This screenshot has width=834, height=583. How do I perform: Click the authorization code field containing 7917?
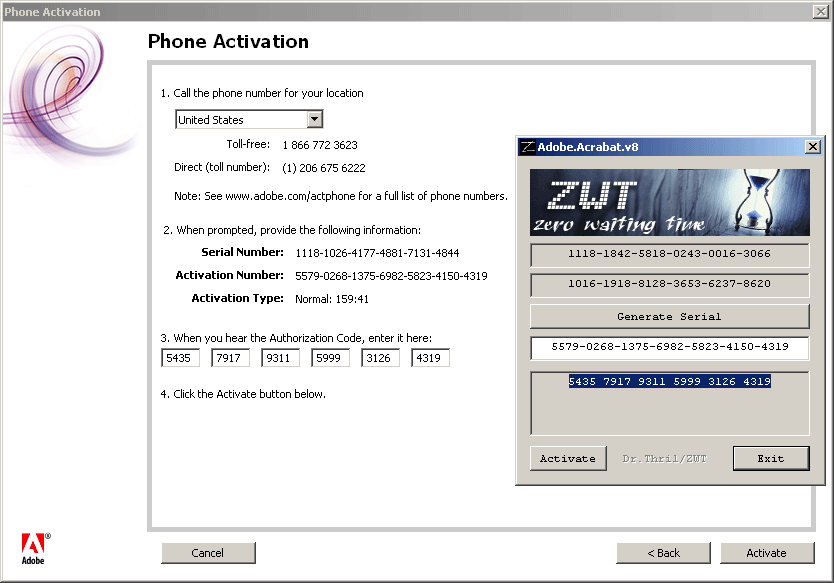pyautogui.click(x=230, y=358)
